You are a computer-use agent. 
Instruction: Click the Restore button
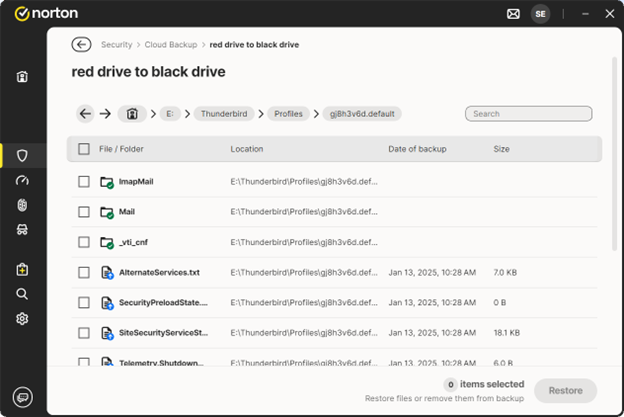(x=565, y=389)
